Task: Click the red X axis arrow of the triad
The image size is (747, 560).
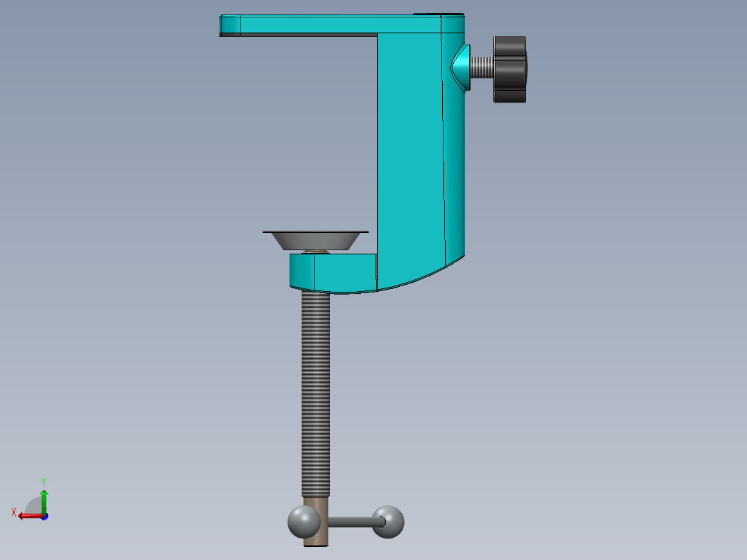Action: 28,516
